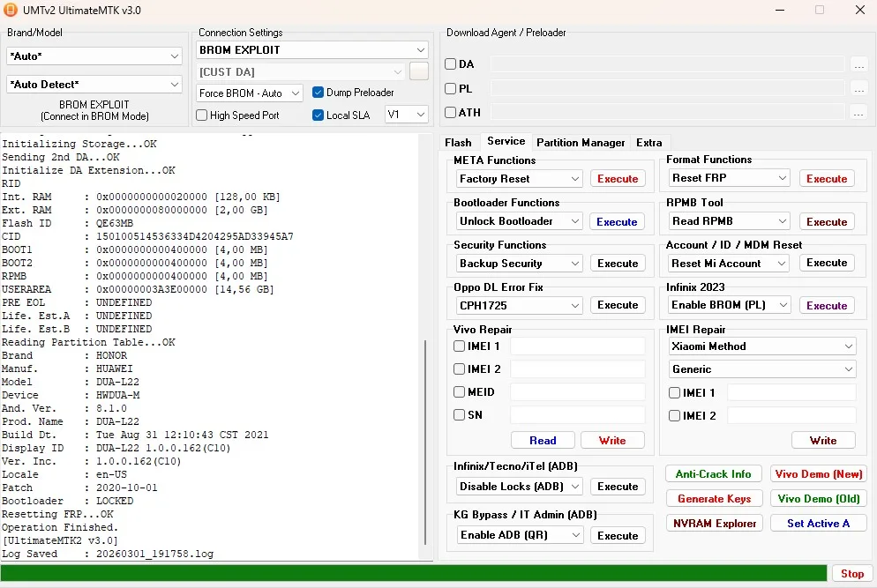Open CPH1725 Oppo model dropdown
The width and height of the screenshot is (877, 588).
(x=519, y=305)
